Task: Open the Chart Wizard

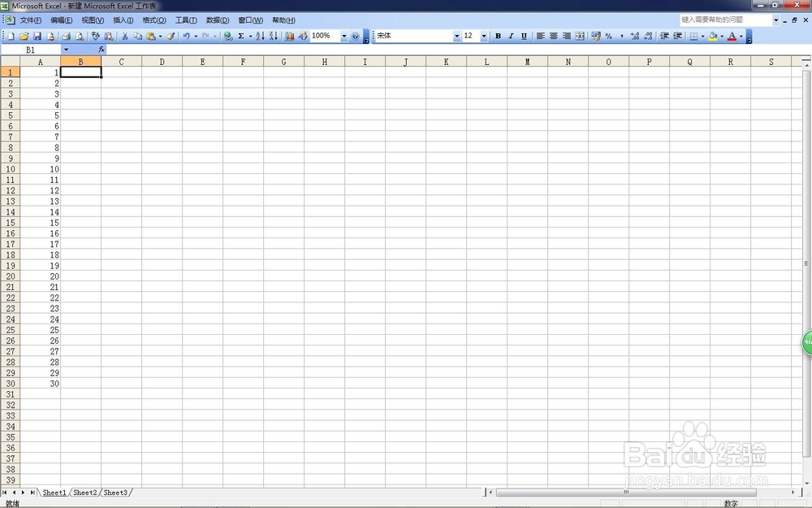Action: click(x=290, y=36)
